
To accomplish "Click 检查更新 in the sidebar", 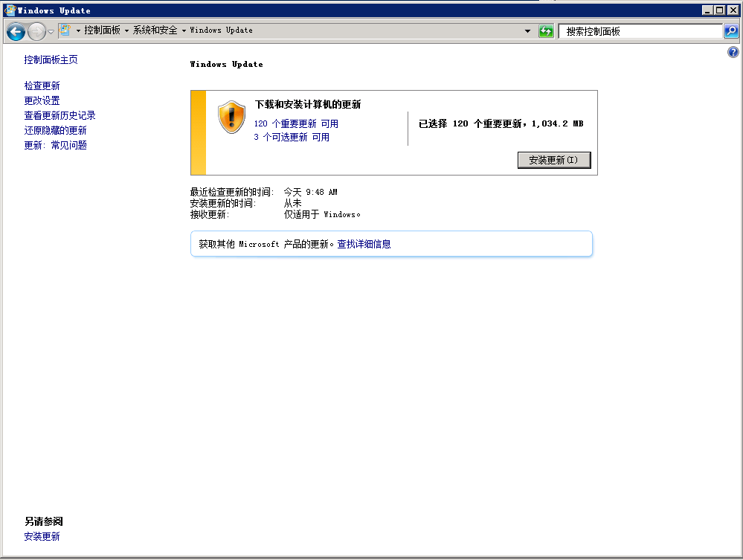I will tap(42, 86).
